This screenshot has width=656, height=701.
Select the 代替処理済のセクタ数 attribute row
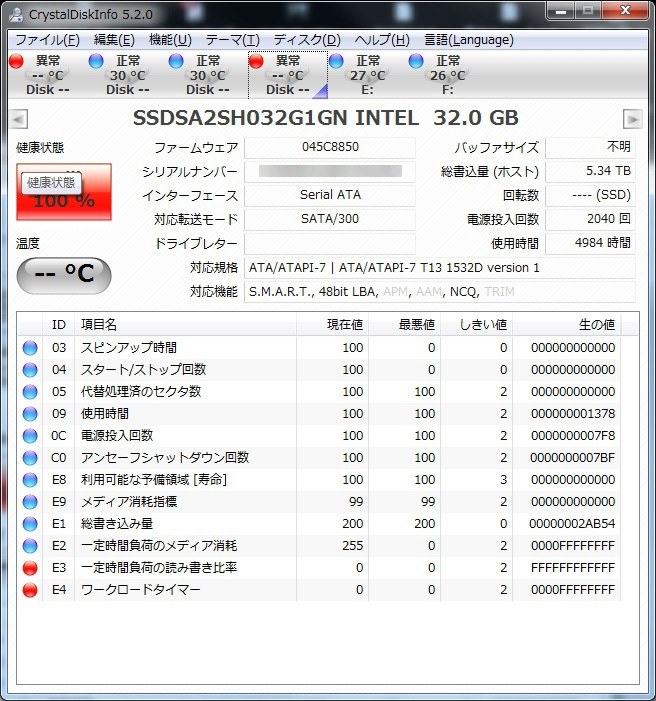pos(319,392)
